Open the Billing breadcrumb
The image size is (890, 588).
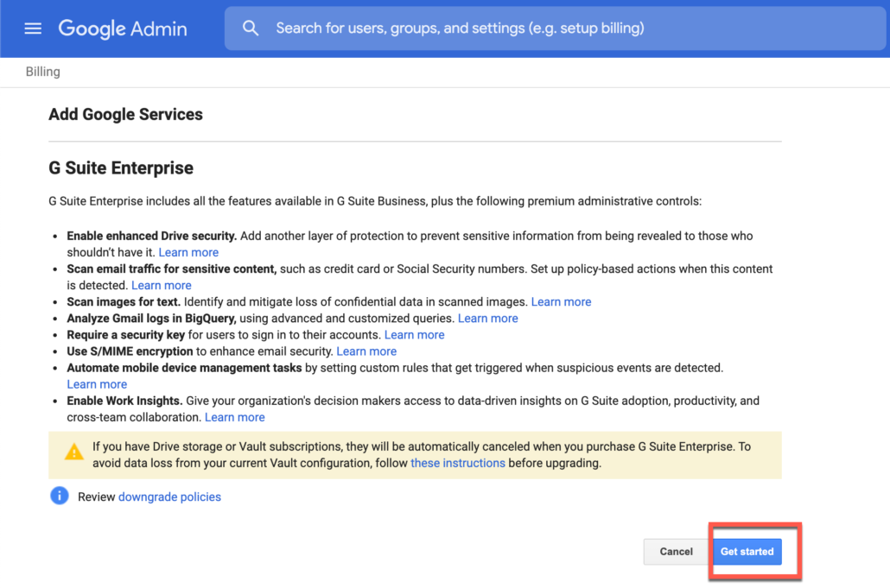coord(42,72)
